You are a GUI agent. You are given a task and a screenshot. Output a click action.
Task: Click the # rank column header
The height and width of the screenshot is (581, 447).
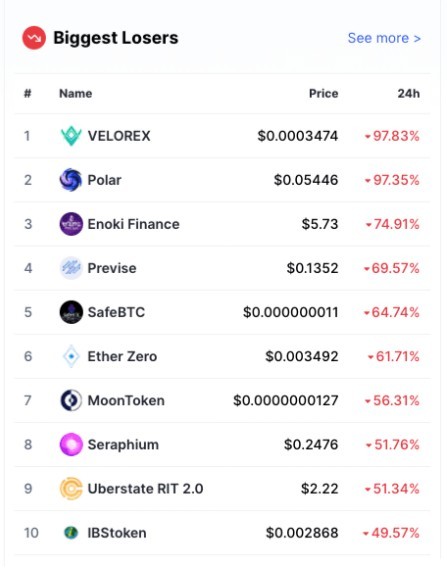pos(27,93)
